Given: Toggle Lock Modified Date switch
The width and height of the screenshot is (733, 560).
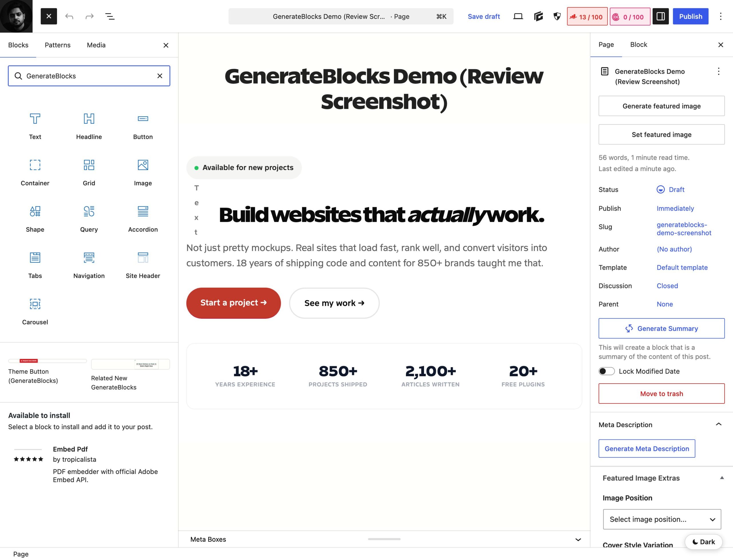Looking at the screenshot, I should point(606,371).
